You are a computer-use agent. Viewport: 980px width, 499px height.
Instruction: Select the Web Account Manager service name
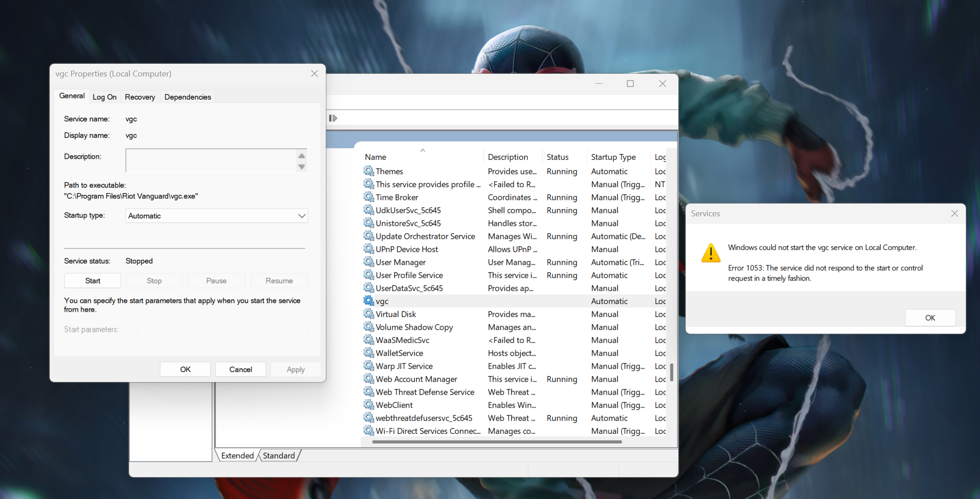(x=416, y=379)
